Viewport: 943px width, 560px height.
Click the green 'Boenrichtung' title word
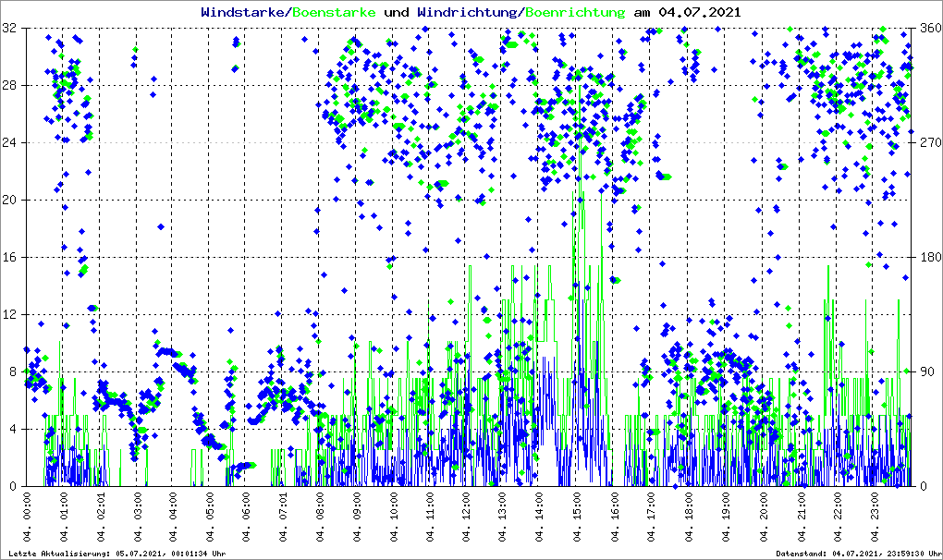pos(575,12)
